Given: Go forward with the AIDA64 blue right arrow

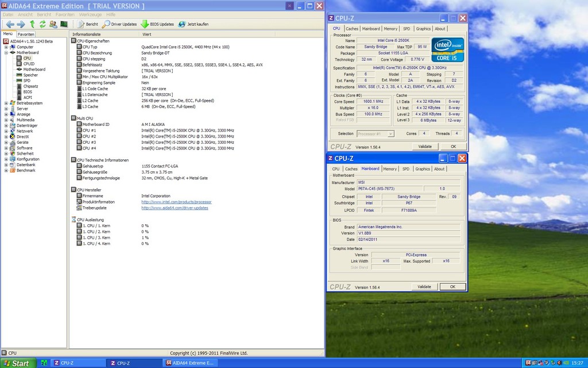Looking at the screenshot, I should [x=21, y=24].
